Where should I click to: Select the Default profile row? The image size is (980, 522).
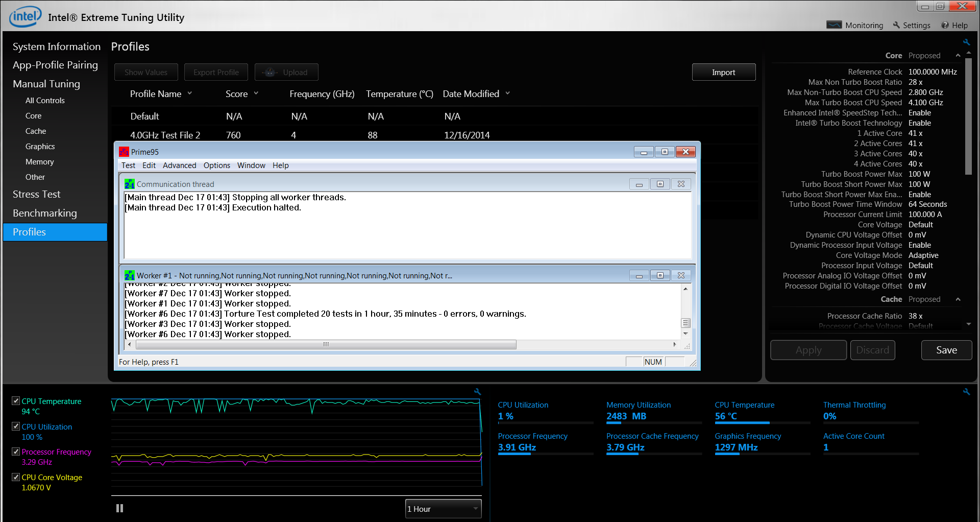coord(434,116)
